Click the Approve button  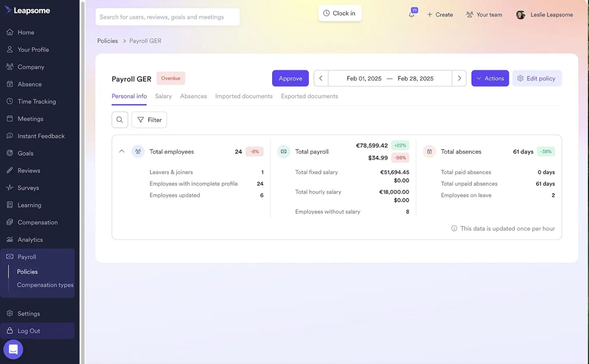[290, 78]
